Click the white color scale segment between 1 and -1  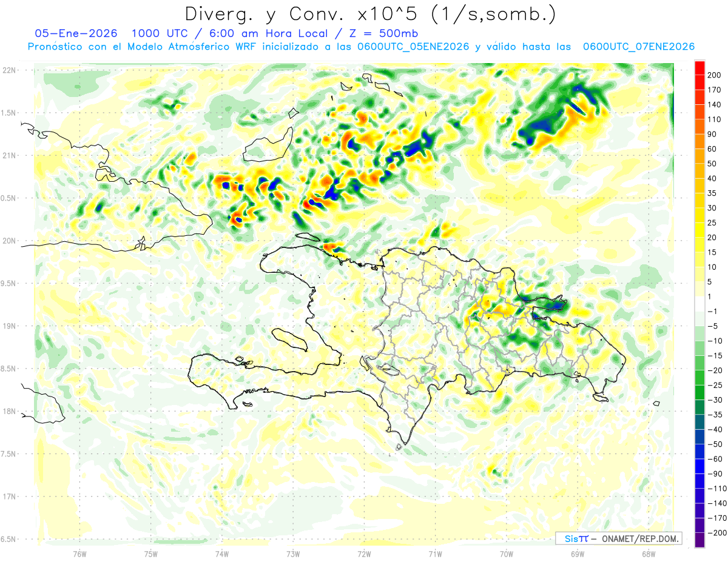[699, 304]
